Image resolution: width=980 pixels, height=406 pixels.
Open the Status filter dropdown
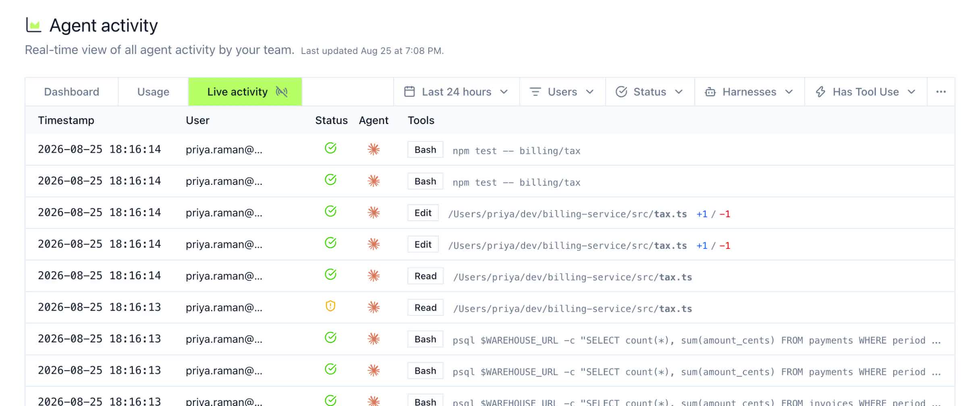[650, 92]
